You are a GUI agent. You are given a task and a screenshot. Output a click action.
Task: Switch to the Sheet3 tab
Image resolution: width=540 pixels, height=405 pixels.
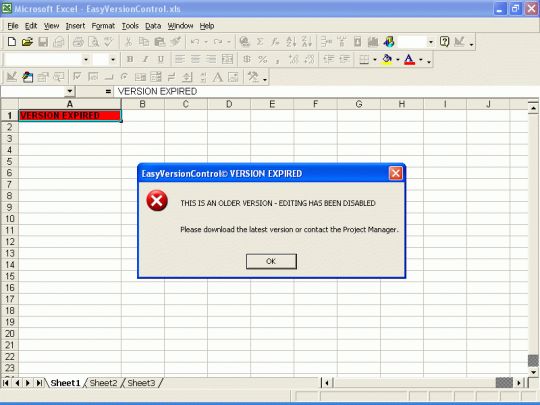(x=141, y=383)
